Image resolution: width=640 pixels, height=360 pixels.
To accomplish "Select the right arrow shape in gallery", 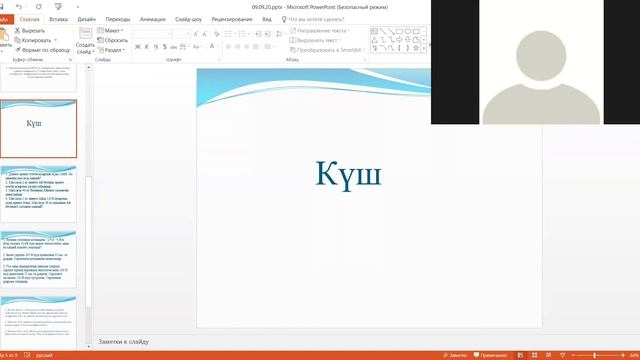I will click(x=399, y=40).
